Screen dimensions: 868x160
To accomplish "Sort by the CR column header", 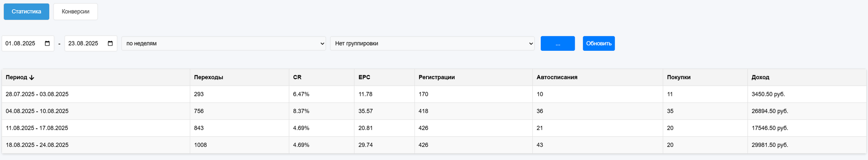I will [x=297, y=77].
